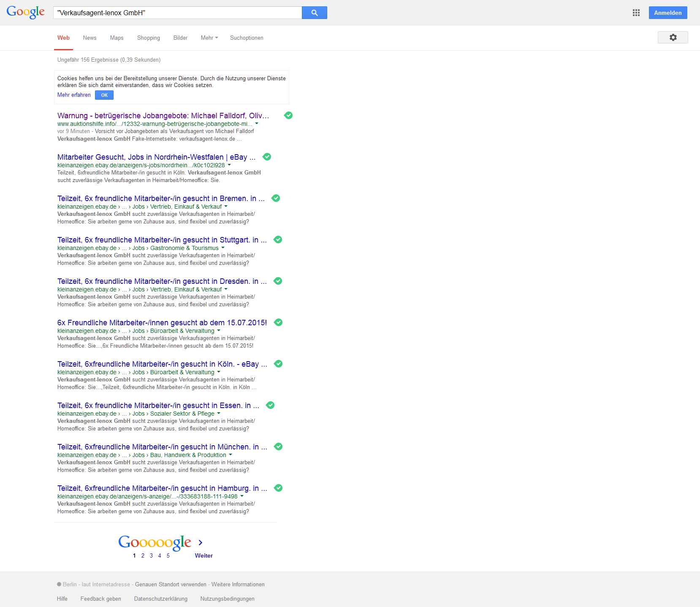700x607 pixels.
Task: Click green safety badge beside München result
Action: 278,446
